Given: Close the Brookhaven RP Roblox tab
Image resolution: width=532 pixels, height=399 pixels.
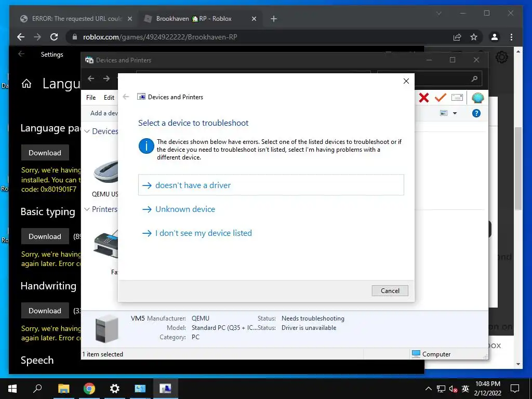Looking at the screenshot, I should 254,19.
